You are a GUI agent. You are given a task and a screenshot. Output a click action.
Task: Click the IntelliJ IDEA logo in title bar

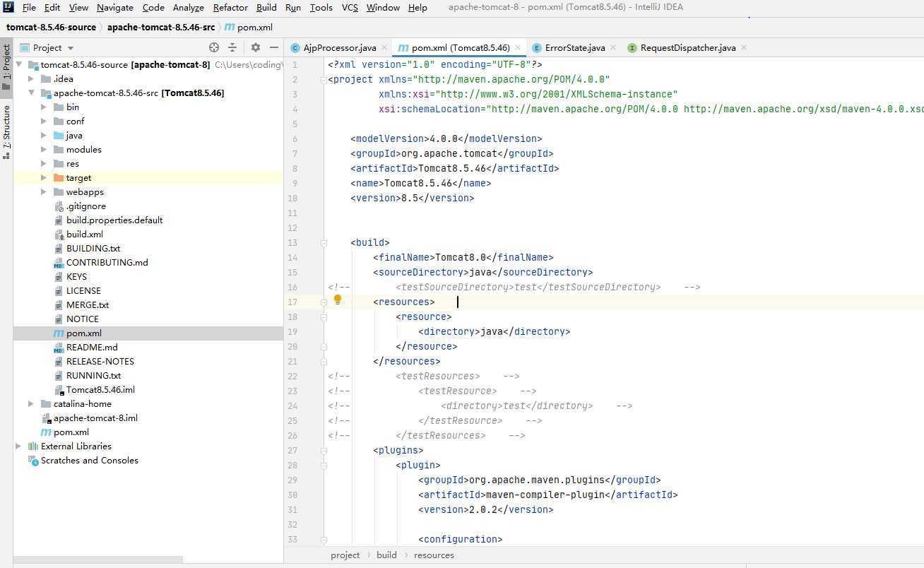tap(9, 8)
